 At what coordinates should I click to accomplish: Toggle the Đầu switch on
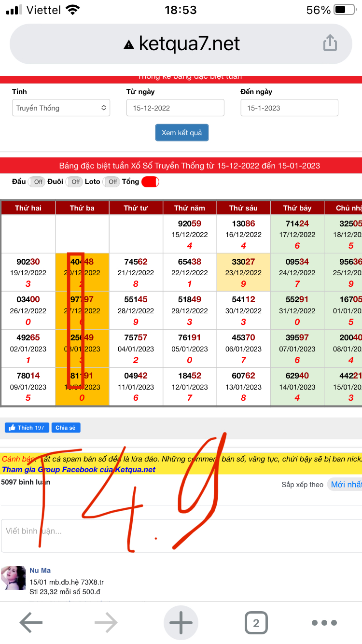click(x=36, y=182)
